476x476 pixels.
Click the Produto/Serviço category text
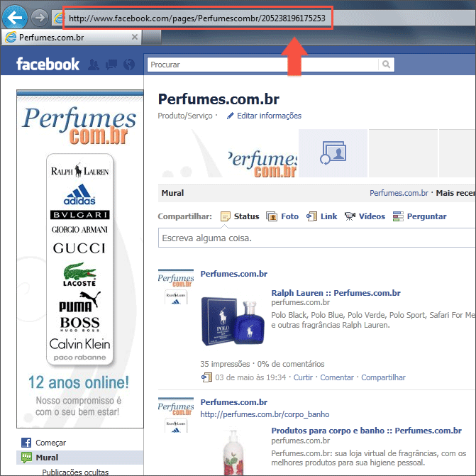pyautogui.click(x=185, y=116)
